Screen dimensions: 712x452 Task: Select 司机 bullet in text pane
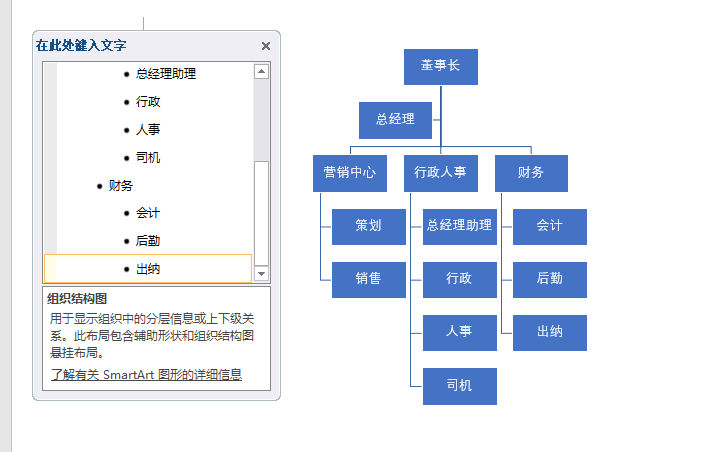[x=148, y=158]
